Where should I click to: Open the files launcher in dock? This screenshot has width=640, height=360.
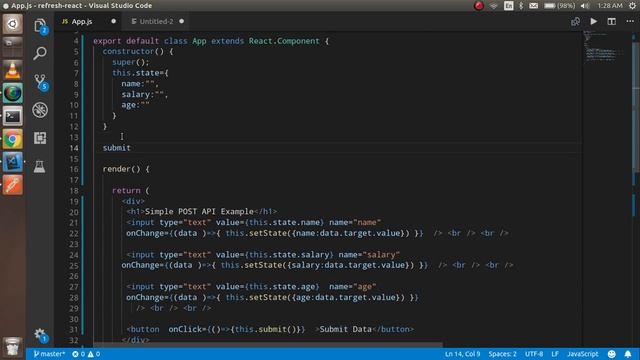tap(13, 47)
